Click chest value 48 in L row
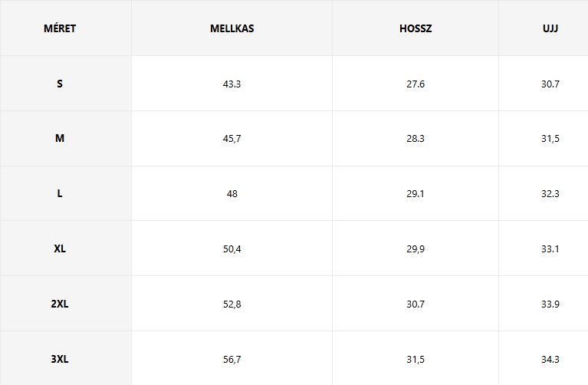 (x=232, y=194)
